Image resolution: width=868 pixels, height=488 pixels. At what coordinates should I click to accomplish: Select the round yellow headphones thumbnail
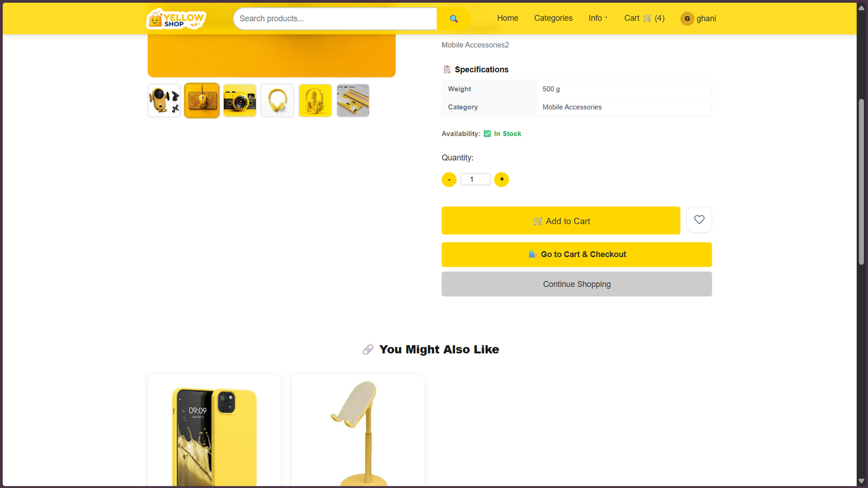tap(277, 101)
